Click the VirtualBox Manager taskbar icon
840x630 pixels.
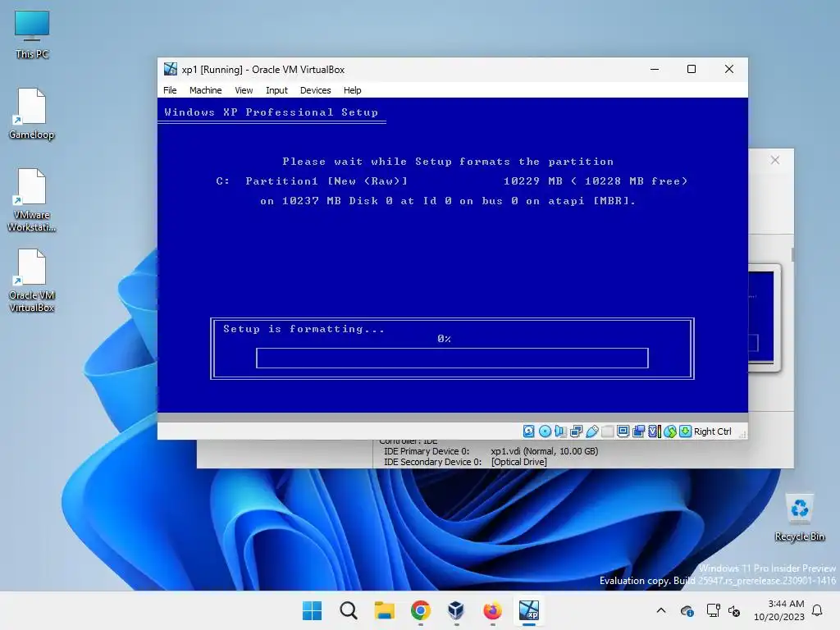pyautogui.click(x=456, y=610)
